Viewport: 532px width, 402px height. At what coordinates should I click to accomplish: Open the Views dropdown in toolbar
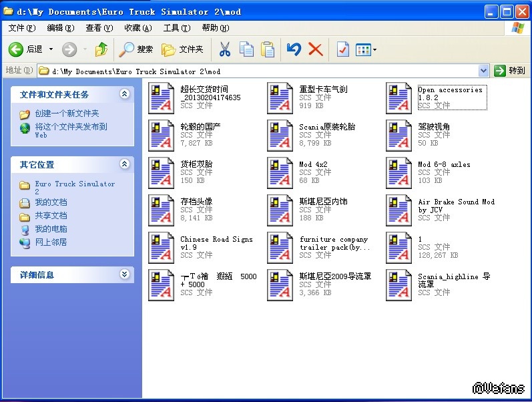tap(366, 49)
